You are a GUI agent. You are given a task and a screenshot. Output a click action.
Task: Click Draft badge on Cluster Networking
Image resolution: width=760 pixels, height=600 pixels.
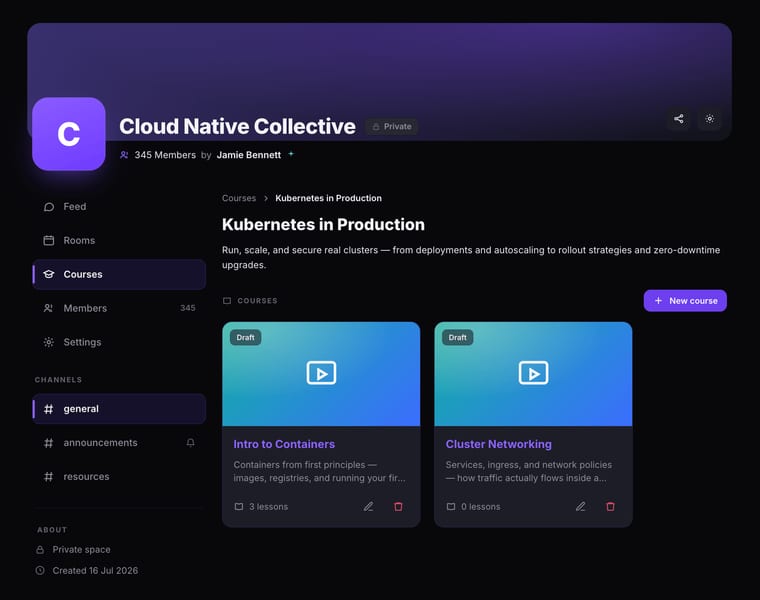(458, 337)
